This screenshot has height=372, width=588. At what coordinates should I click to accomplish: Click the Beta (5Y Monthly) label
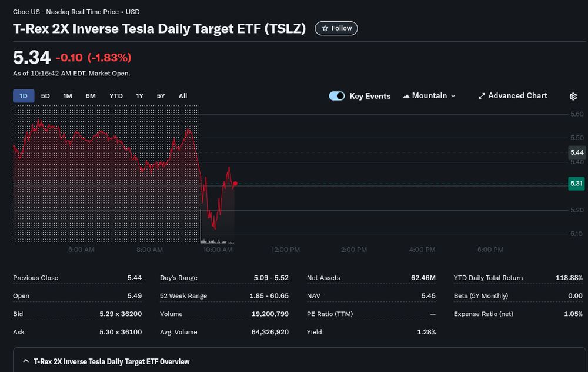tap(481, 296)
